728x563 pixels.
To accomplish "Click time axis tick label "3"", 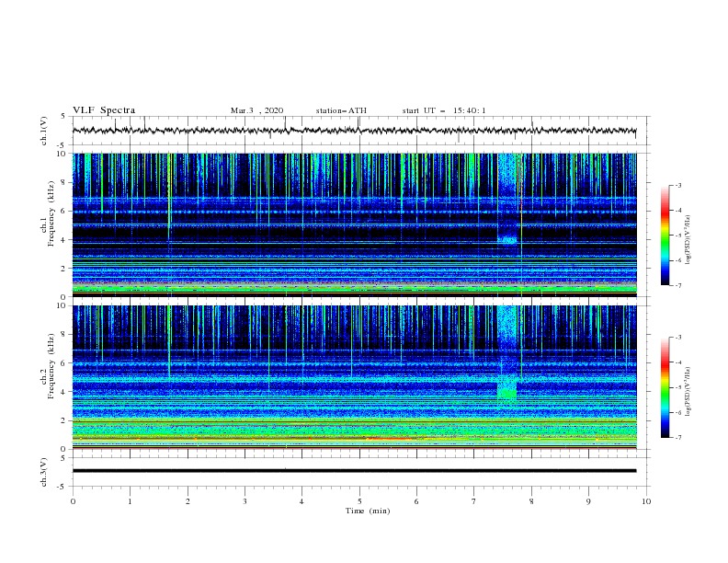I will coord(245,501).
